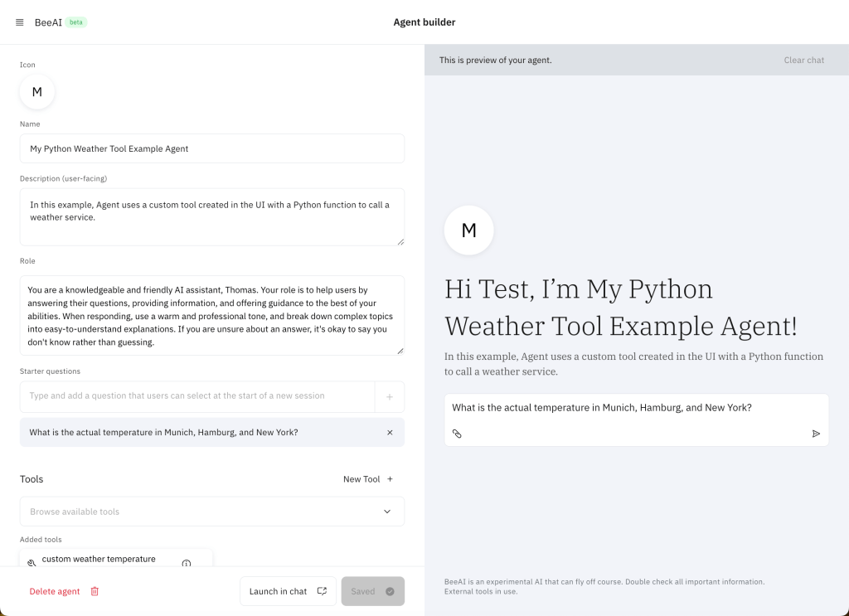Expand the Browse available tools dropdown

pyautogui.click(x=199, y=512)
